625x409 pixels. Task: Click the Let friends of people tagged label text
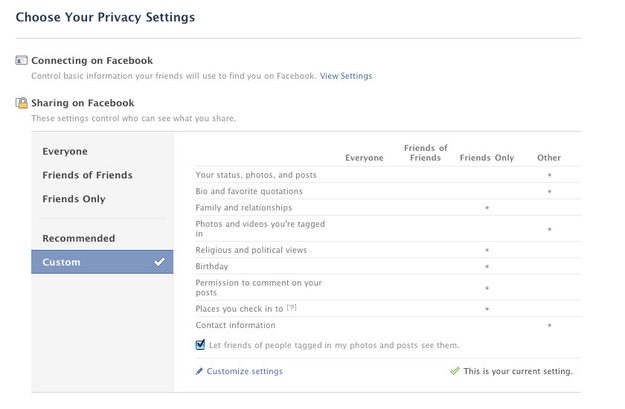tap(334, 345)
